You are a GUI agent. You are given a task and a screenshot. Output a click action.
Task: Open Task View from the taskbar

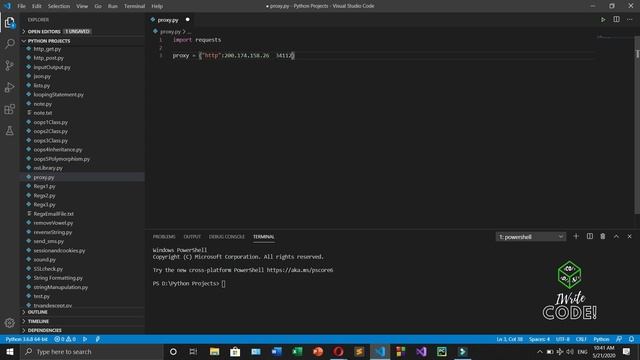coord(193,352)
